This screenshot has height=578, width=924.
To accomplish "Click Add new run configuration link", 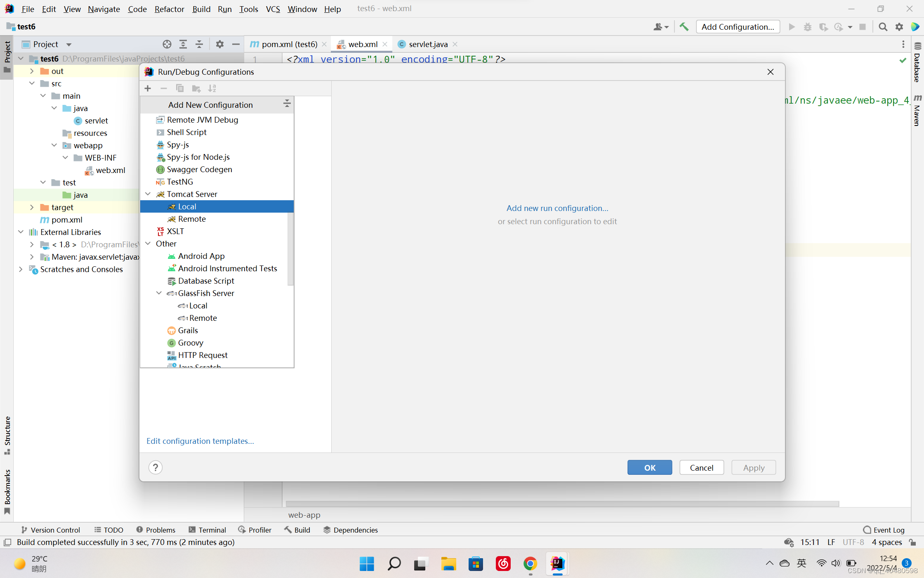I will tap(557, 208).
